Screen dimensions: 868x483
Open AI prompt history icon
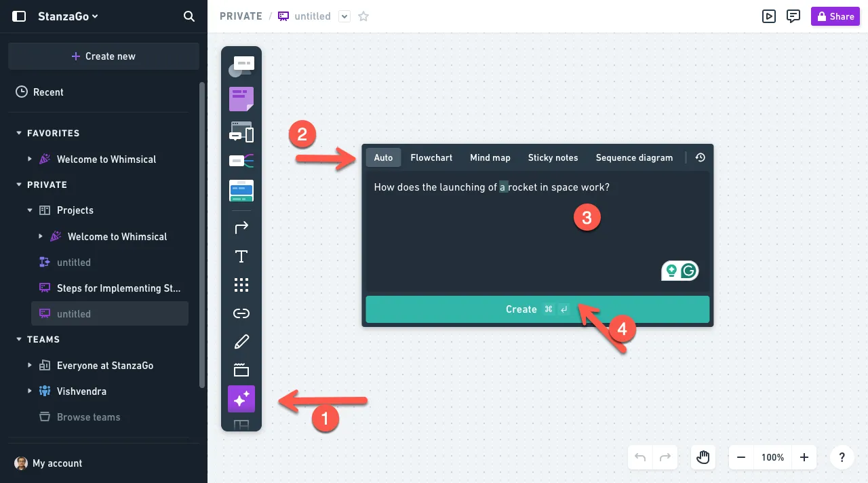(701, 157)
